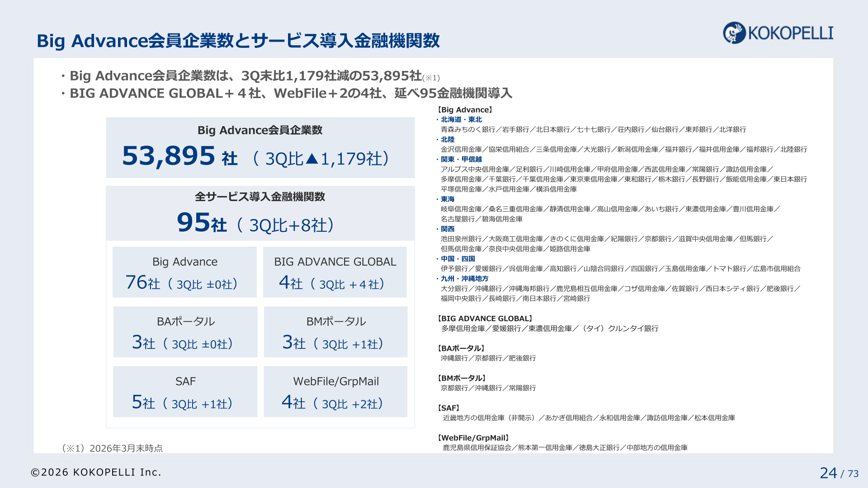
Task: Click the line starting '平塚信用金庫'
Action: [509, 189]
